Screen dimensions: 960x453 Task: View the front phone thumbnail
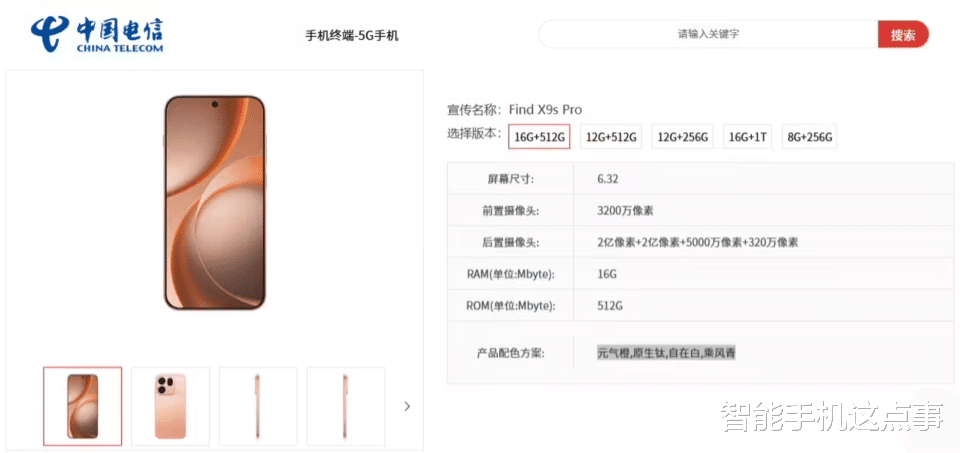[x=83, y=406]
